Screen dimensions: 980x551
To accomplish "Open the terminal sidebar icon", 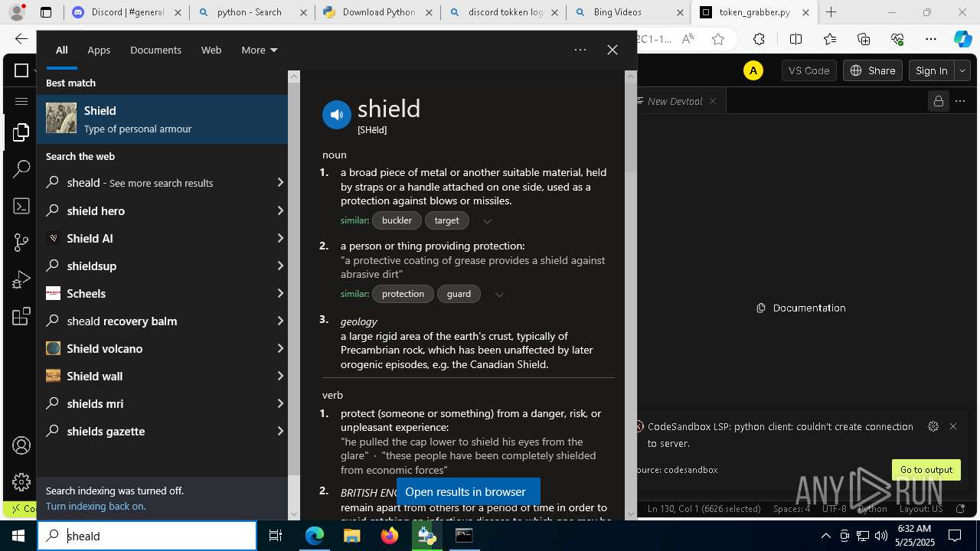I will pos(21,206).
